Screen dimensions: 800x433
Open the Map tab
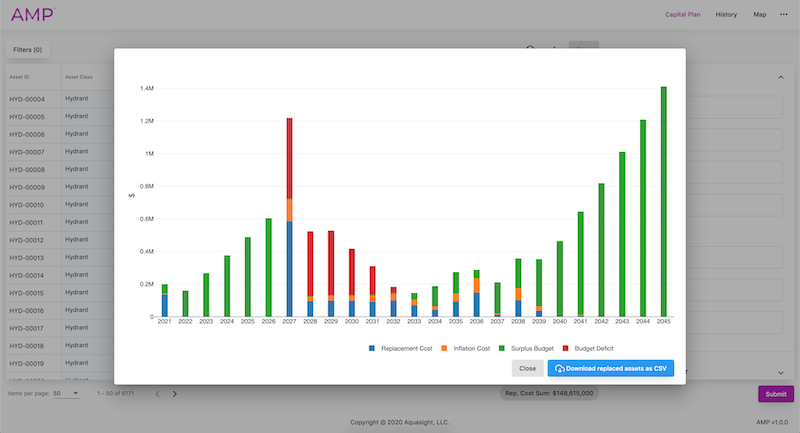(760, 15)
